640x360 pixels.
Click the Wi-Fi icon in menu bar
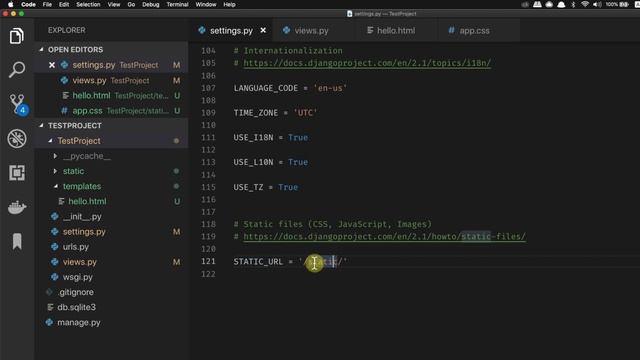585,4
